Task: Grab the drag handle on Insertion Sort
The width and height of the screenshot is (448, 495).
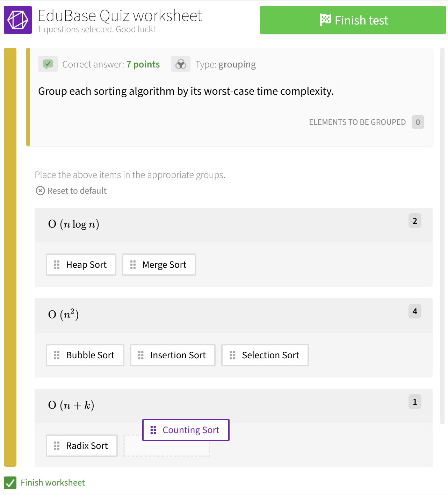Action: tap(141, 355)
